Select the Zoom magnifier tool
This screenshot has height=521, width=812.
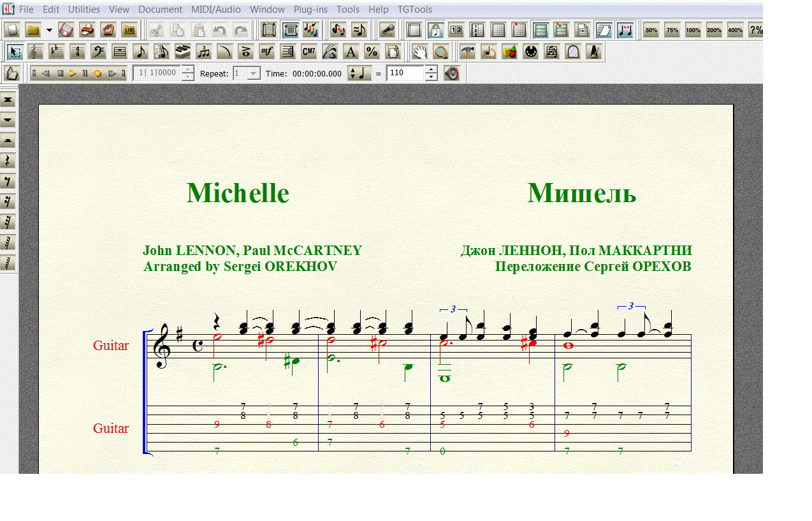(440, 52)
